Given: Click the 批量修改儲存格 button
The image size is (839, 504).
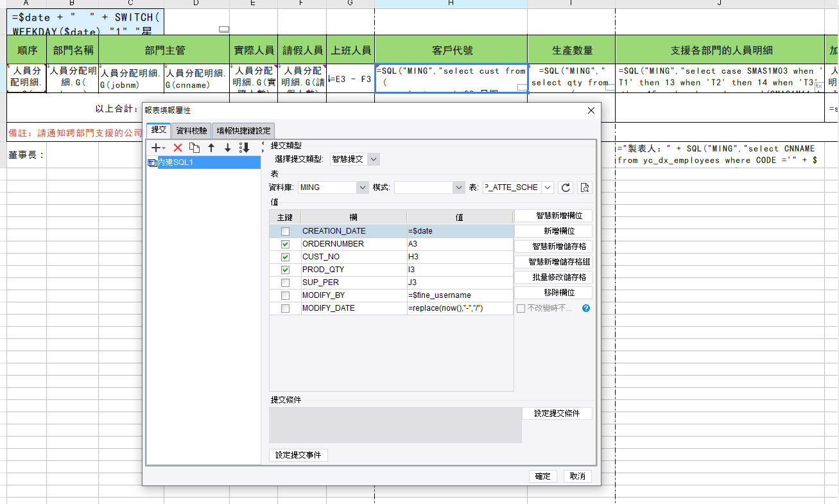Looking at the screenshot, I should click(553, 277).
